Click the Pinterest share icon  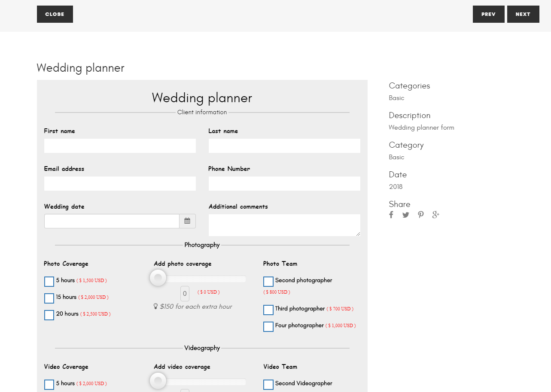421,215
